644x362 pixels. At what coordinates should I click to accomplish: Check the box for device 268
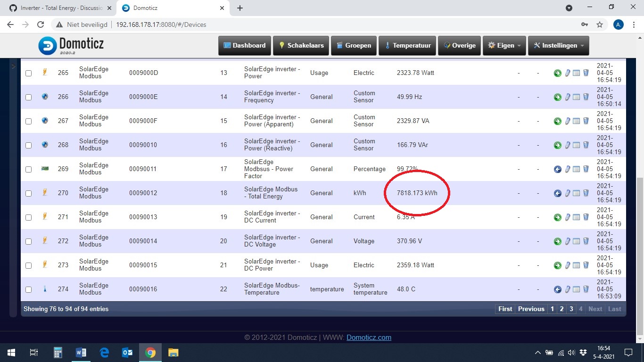coord(29,145)
